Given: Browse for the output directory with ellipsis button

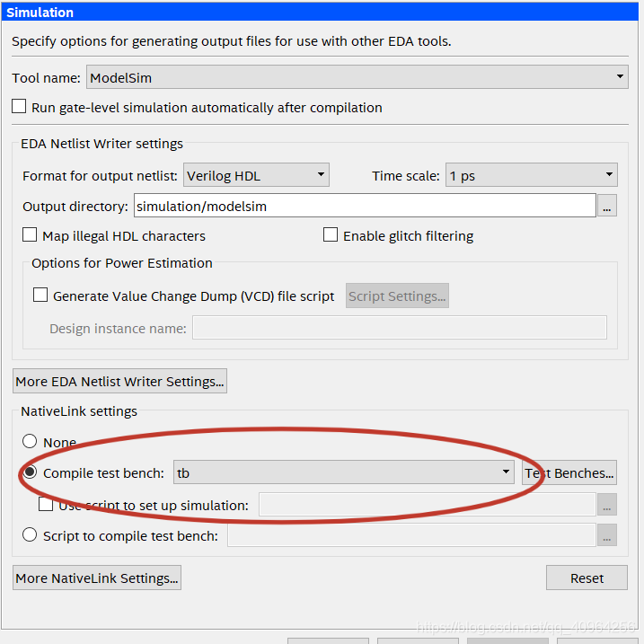Looking at the screenshot, I should click(606, 206).
